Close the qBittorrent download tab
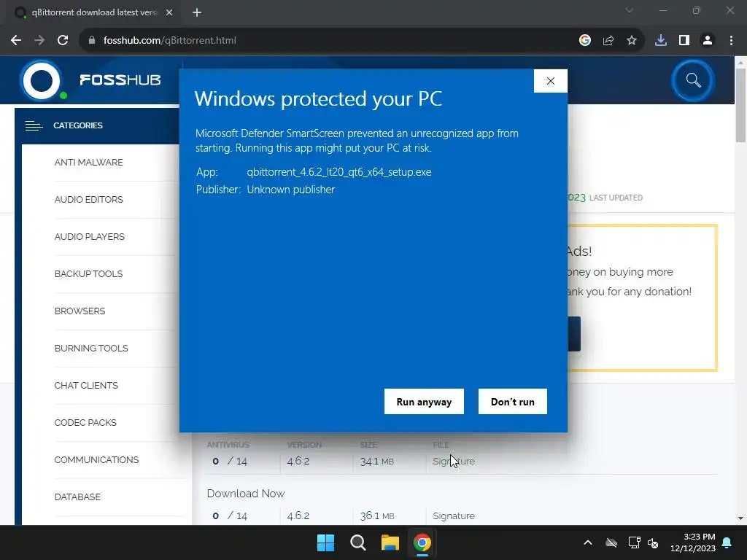This screenshot has height=560, width=747. [x=169, y=13]
